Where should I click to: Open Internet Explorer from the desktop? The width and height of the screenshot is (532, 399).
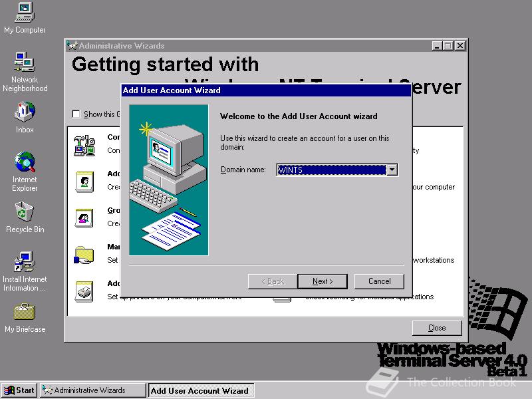[x=24, y=163]
